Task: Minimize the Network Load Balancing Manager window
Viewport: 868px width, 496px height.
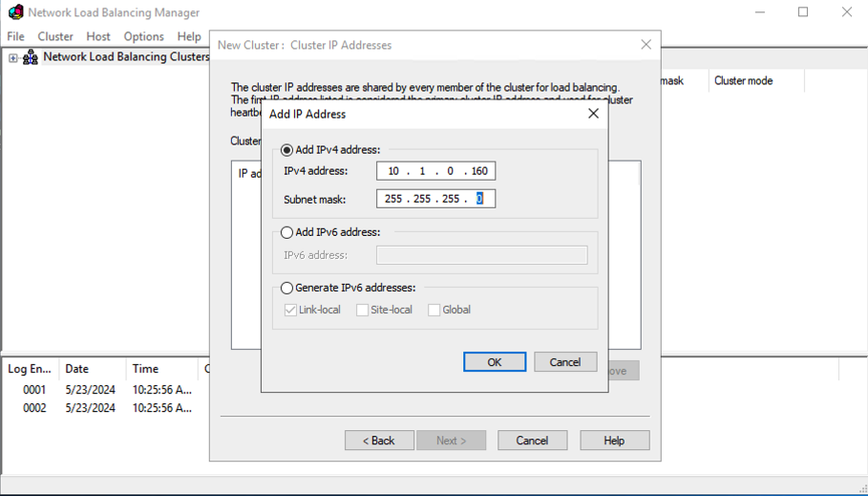Action: click(760, 12)
